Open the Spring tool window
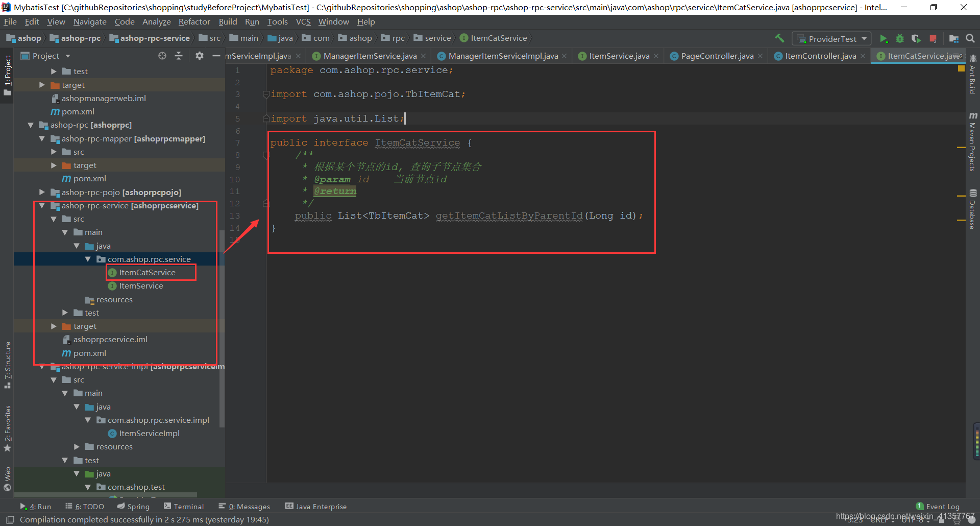The image size is (980, 526). 133,507
